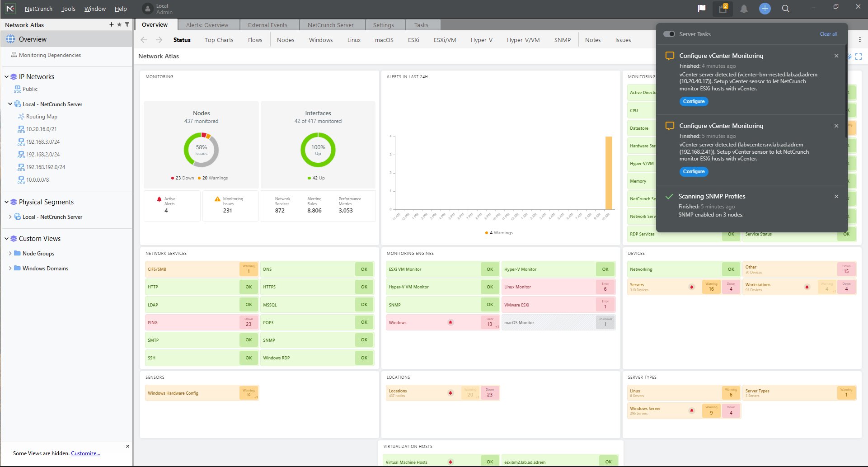This screenshot has width=868, height=467.
Task: Open the esxibm2.lab.ad.adrem host row
Action: pos(560,461)
